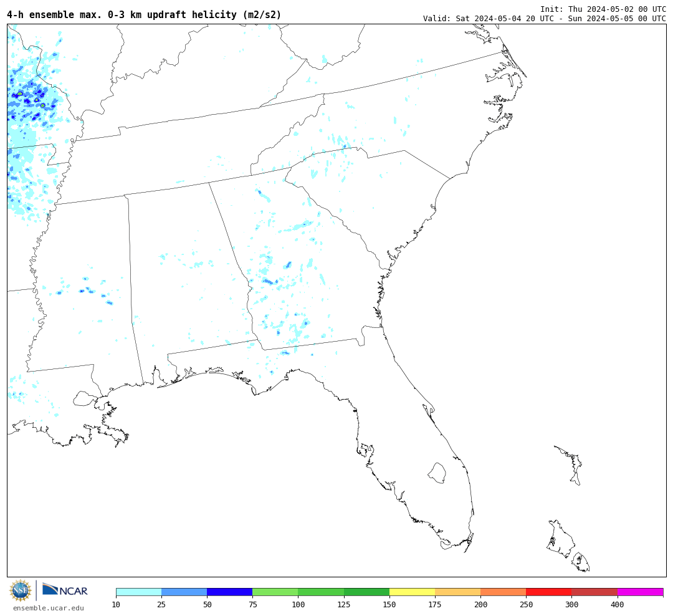673x616 pixels.
Task: Click the colorbar label '10'
Action: click(x=116, y=605)
